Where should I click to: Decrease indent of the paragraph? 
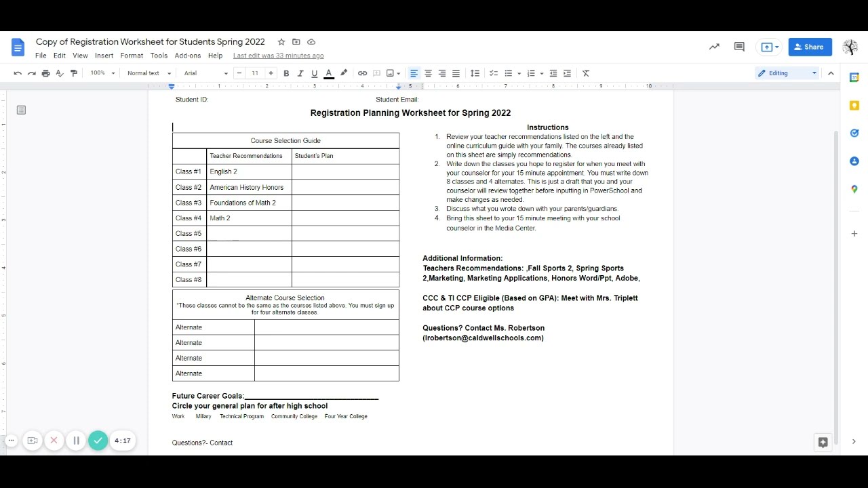coord(553,73)
